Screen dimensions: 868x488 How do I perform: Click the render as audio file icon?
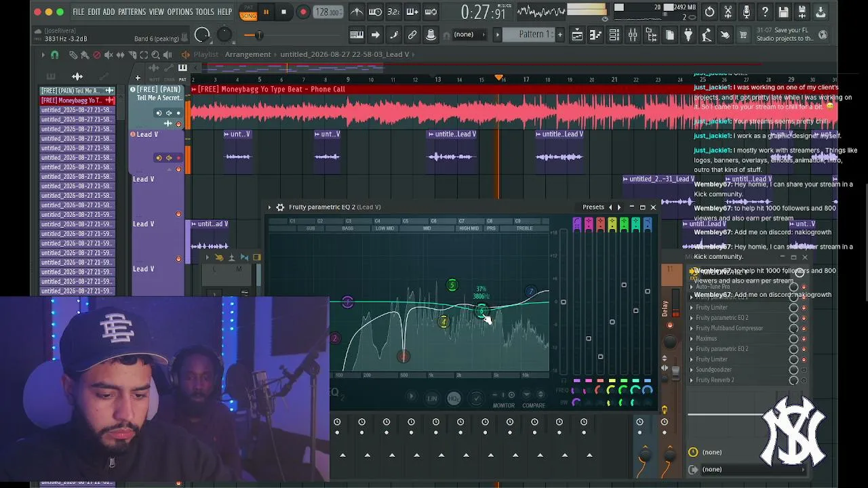pos(802,12)
